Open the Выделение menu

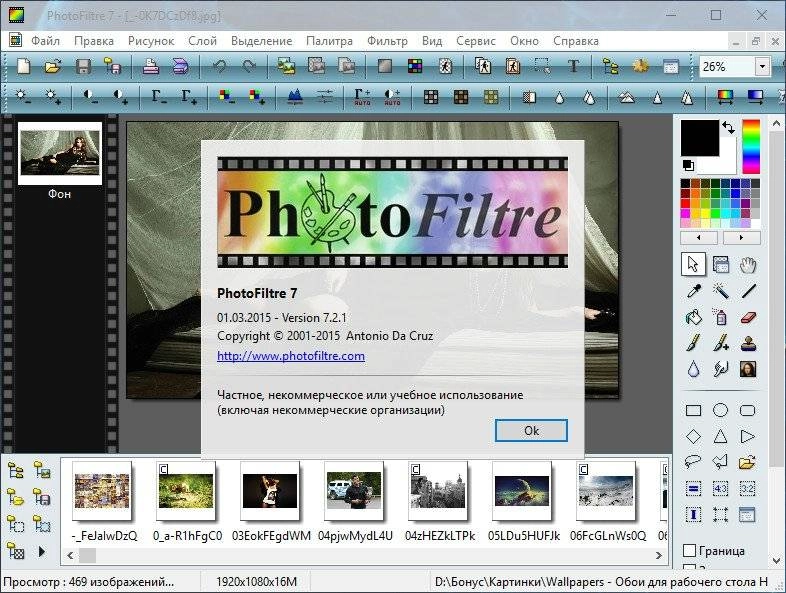(261, 41)
